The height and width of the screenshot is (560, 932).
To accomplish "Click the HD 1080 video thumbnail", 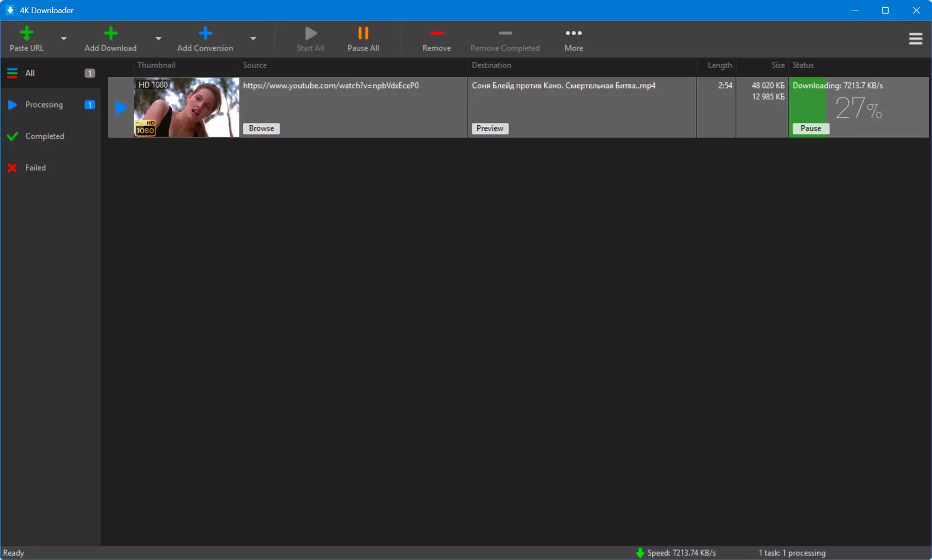I will pos(187,107).
